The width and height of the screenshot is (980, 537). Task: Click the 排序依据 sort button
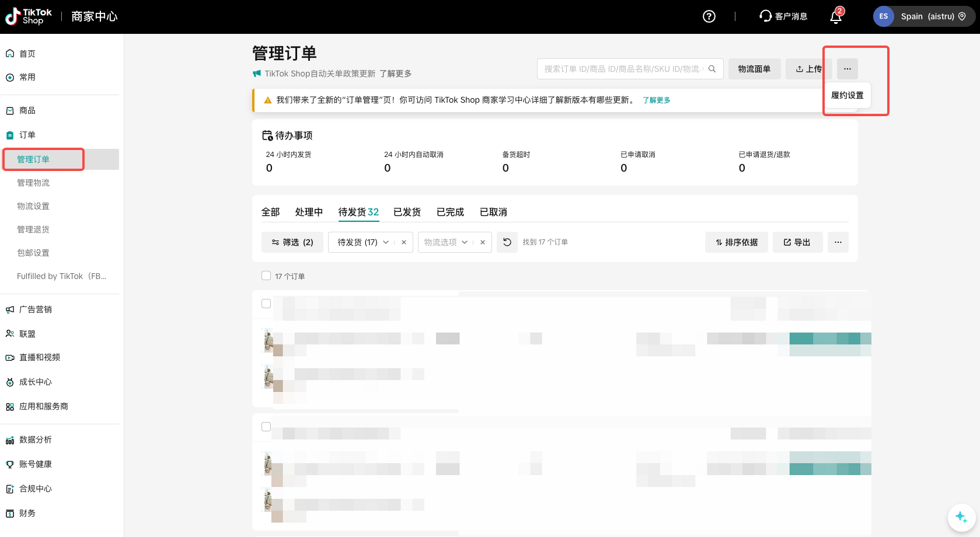point(737,242)
